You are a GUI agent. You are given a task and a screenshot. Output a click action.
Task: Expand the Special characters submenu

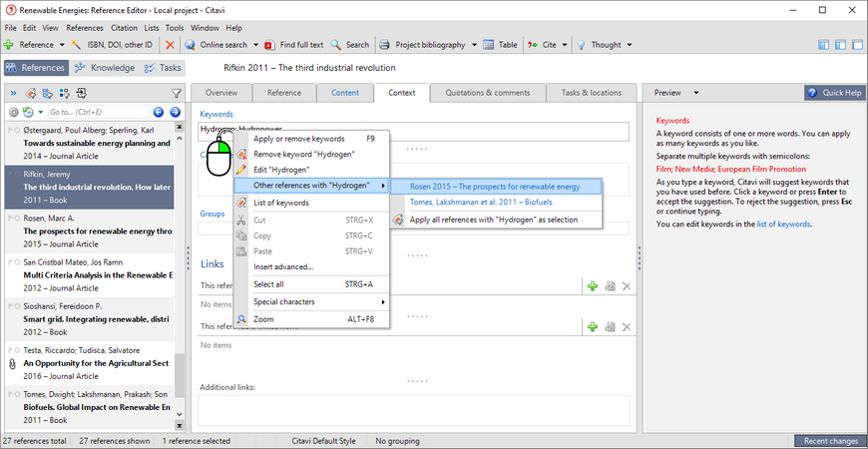click(x=311, y=301)
